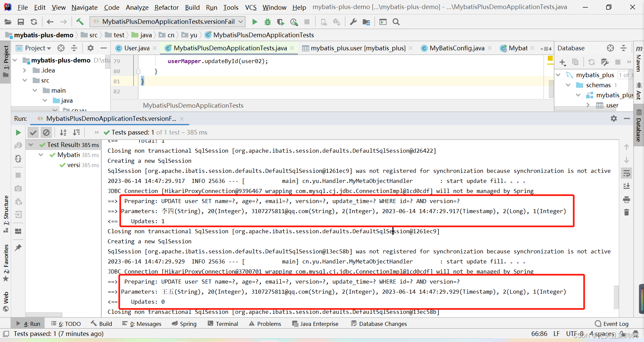Open run configuration dropdown versionFail
The image size is (644, 342).
(168, 22)
